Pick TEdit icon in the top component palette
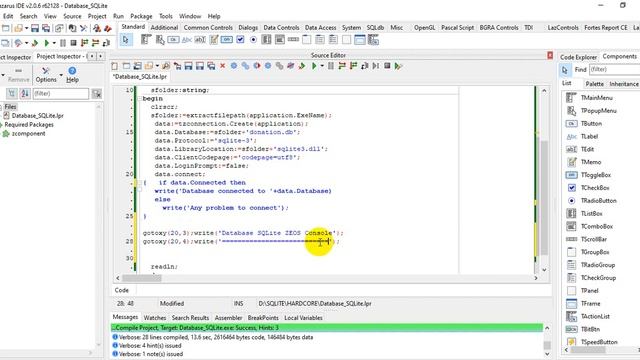The height and width of the screenshot is (360, 640). point(200,40)
